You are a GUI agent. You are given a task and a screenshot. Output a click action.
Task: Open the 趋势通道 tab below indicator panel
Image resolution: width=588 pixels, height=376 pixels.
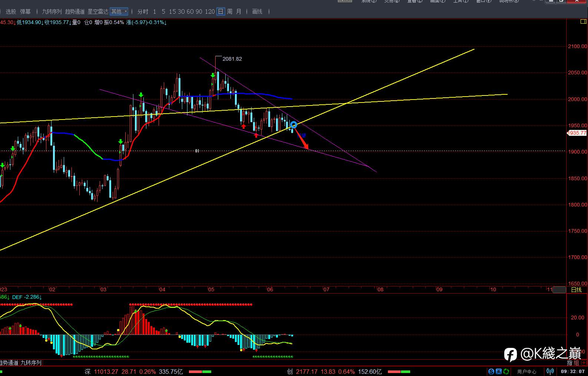[x=9, y=363]
